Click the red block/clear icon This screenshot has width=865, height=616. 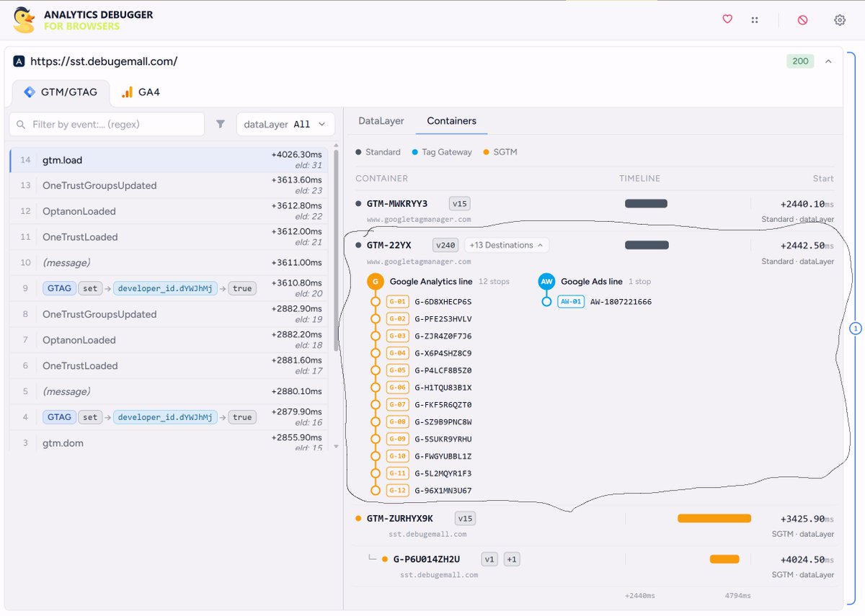(802, 20)
